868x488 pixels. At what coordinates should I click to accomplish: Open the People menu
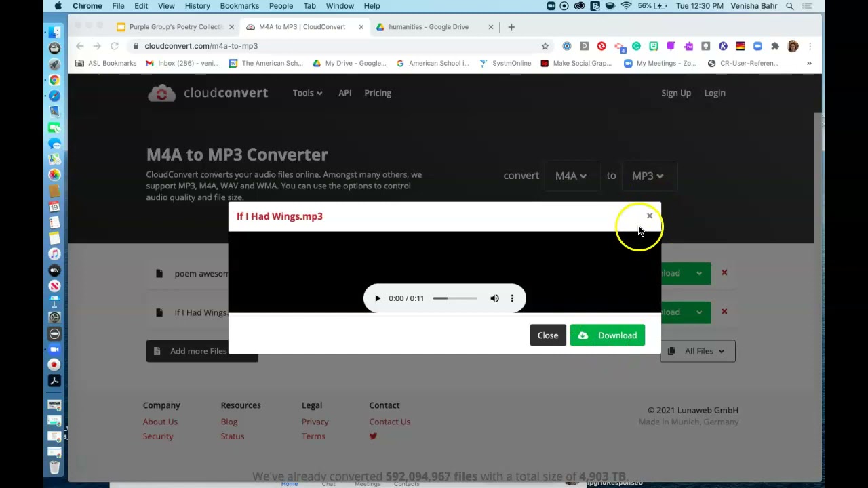click(x=281, y=6)
